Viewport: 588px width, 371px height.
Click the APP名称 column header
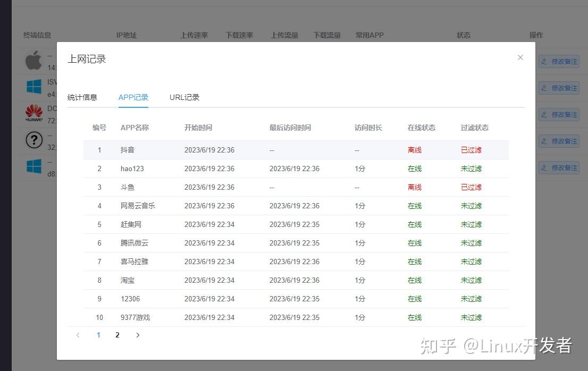point(135,128)
